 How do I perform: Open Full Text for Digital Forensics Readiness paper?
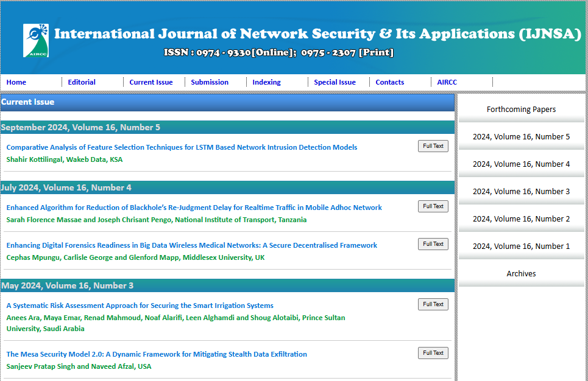(433, 244)
